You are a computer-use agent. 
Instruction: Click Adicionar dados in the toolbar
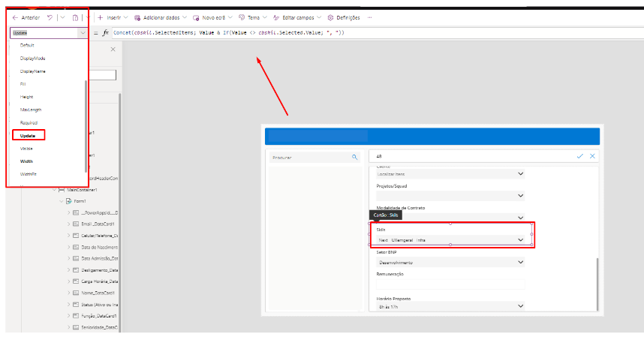click(x=158, y=17)
